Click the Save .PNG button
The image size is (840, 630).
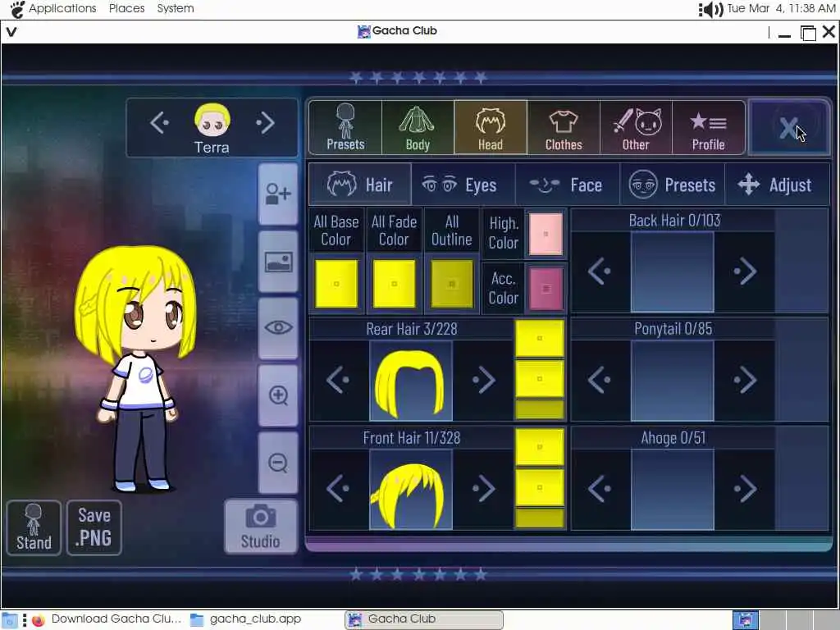(x=94, y=527)
